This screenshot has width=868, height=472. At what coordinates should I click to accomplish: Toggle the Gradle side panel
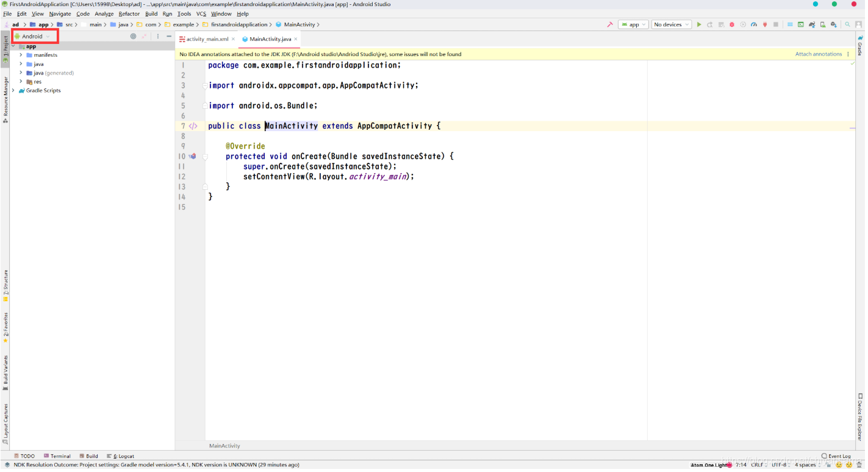click(x=860, y=46)
